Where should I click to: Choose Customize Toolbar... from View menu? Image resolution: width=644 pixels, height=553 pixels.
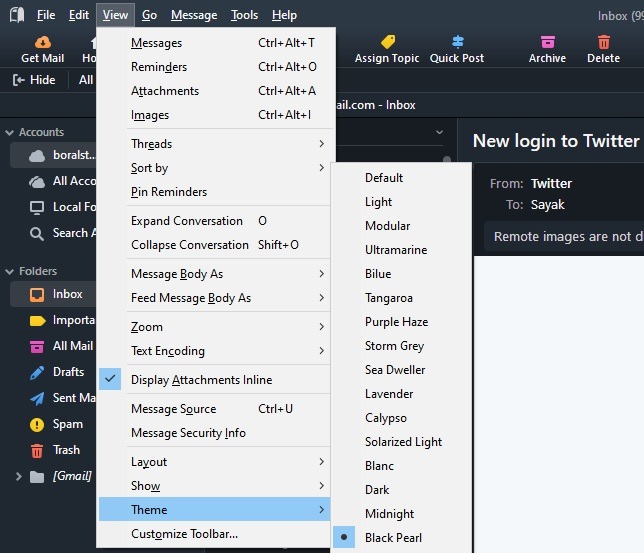(184, 534)
